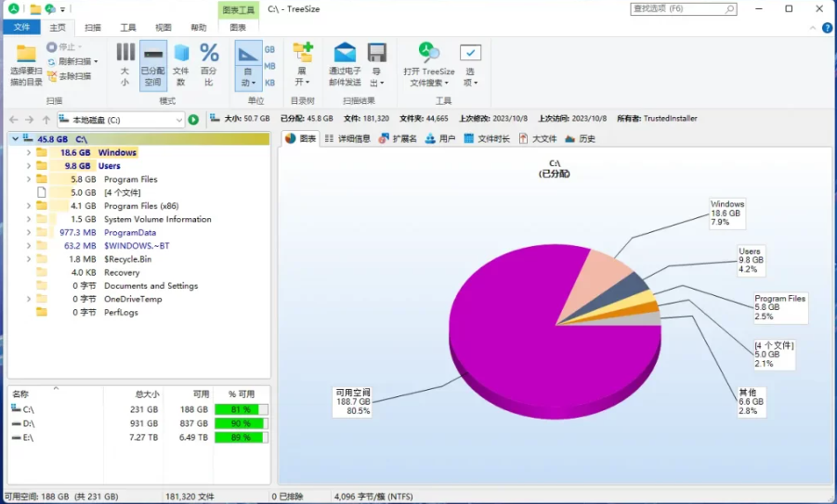Open the Users tab
Viewport: 837px width, 504px height.
[439, 138]
